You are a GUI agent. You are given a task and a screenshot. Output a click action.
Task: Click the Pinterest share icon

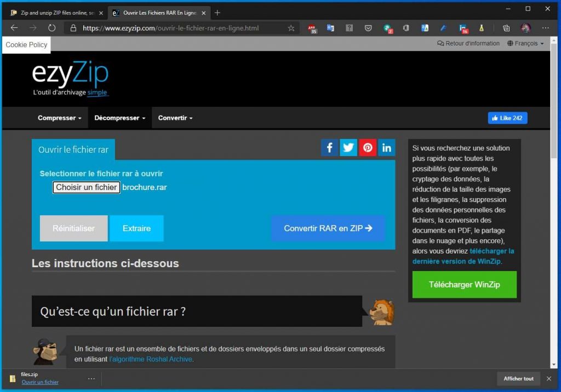[368, 148]
